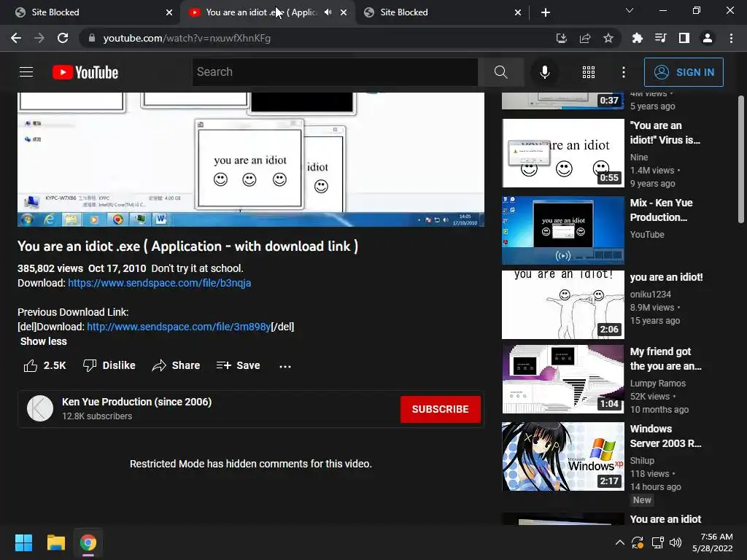The height and width of the screenshot is (560, 747).
Task: Open File Explorer from taskbar
Action: coord(55,542)
